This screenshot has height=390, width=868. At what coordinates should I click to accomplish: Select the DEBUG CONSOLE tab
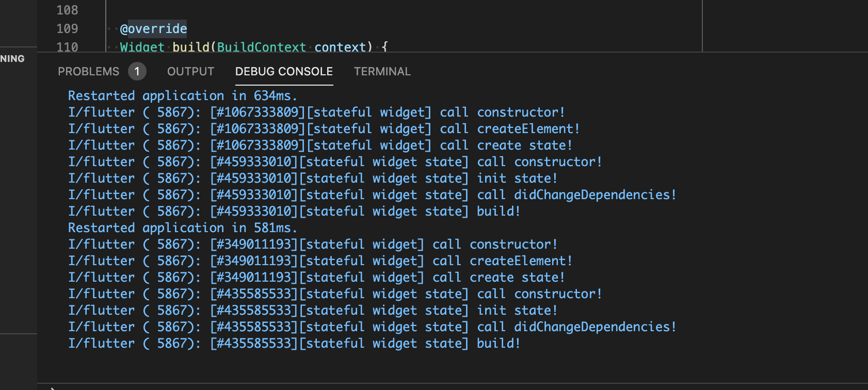pyautogui.click(x=284, y=72)
